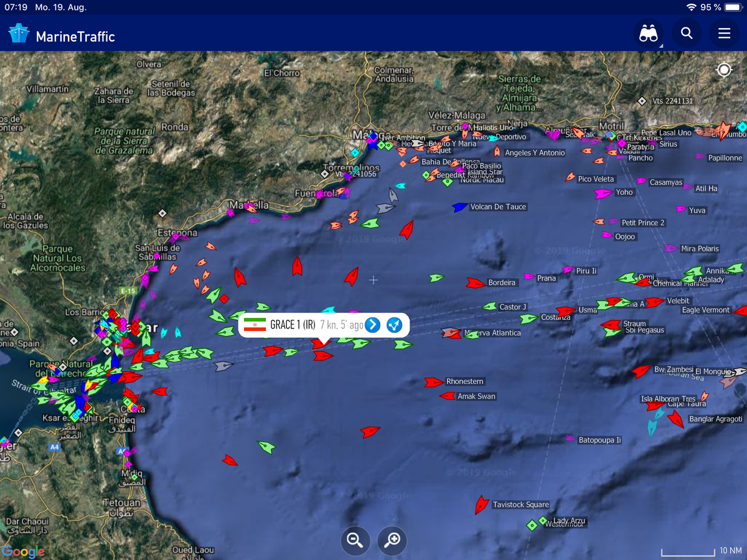Select the magenta Casamyas vessel icon

coord(641,181)
